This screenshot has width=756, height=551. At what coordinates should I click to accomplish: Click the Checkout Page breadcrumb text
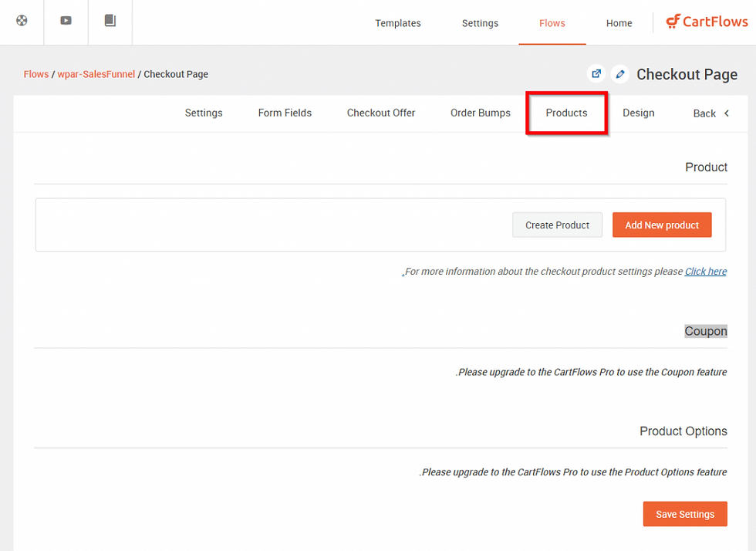[176, 74]
